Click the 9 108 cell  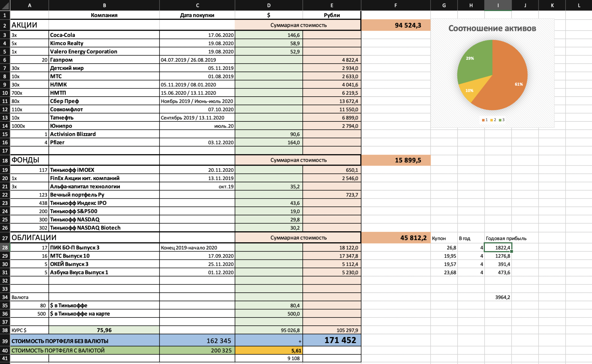coord(269,358)
